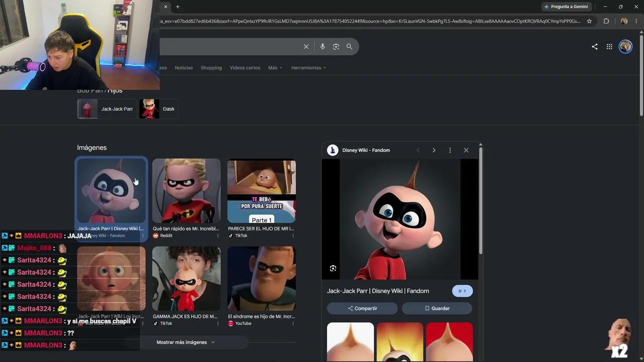Go to next image in preview panel
644x362 pixels.
click(434, 150)
